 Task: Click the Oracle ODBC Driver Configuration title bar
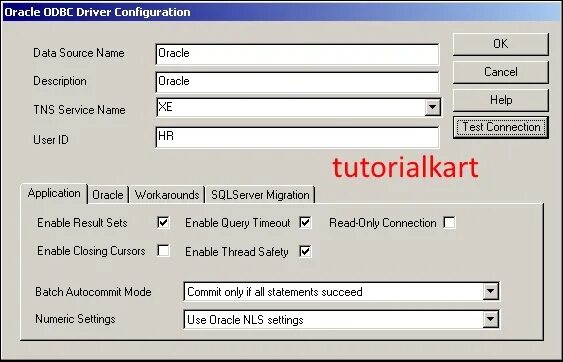click(282, 12)
